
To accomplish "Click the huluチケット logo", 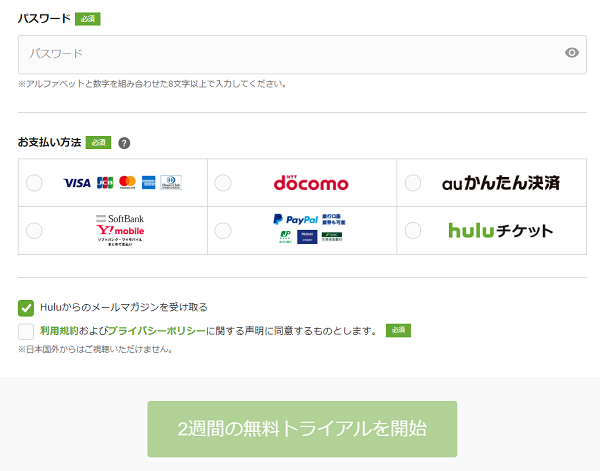I will 501,231.
